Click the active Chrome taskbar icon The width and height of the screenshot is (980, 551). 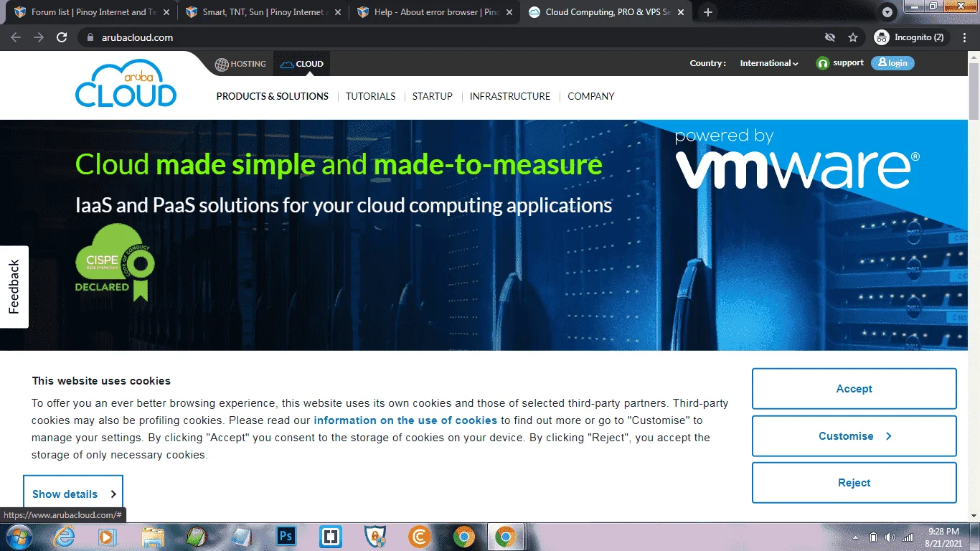[x=506, y=537]
